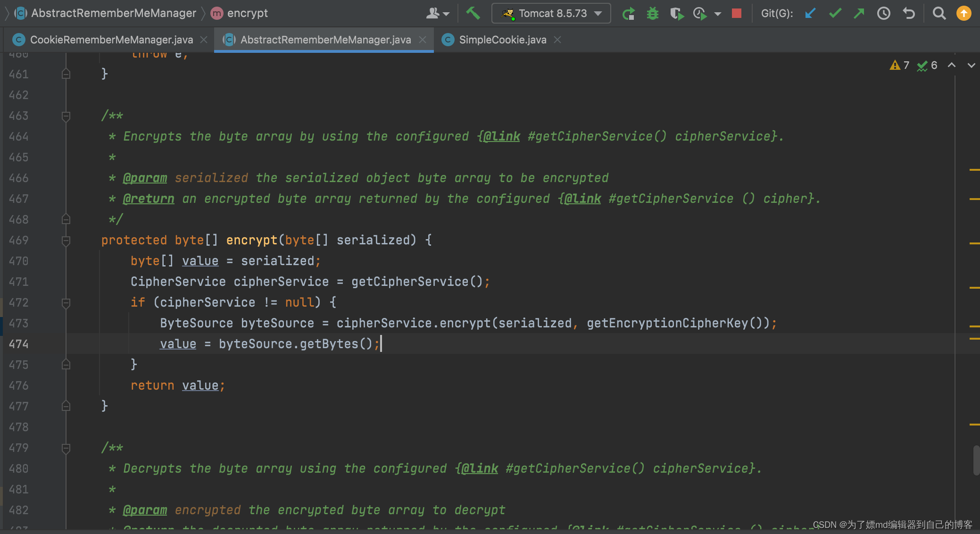This screenshot has height=534, width=980.
Task: Click getEncryptionCipherKey() call on line 473
Action: [678, 323]
